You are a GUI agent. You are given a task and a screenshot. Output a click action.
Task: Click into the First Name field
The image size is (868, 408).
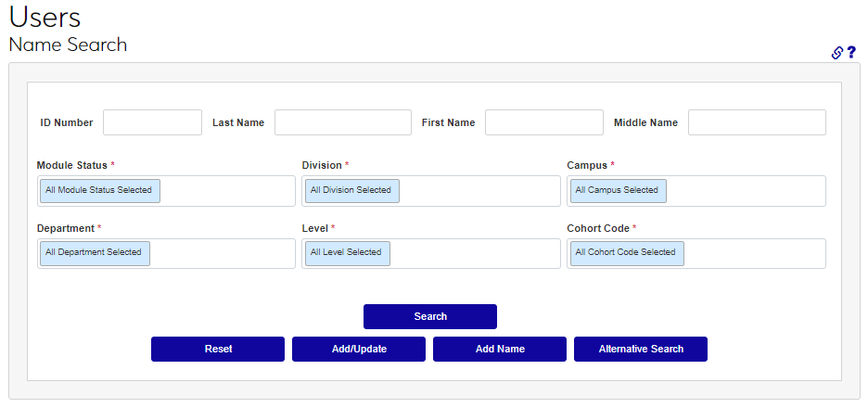pyautogui.click(x=543, y=122)
